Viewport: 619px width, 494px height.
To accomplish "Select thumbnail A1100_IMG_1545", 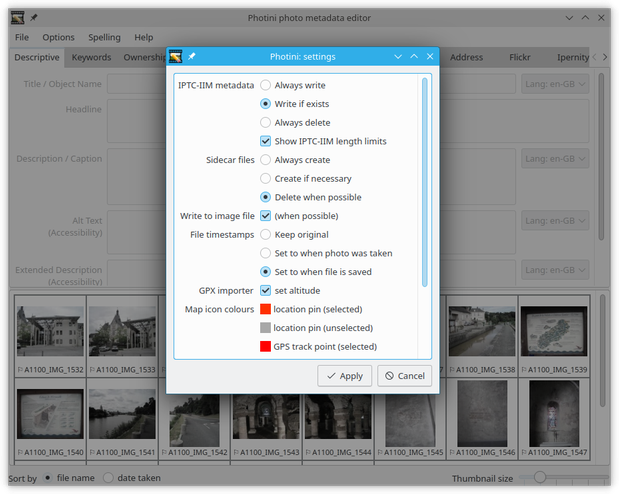I will 410,426.
